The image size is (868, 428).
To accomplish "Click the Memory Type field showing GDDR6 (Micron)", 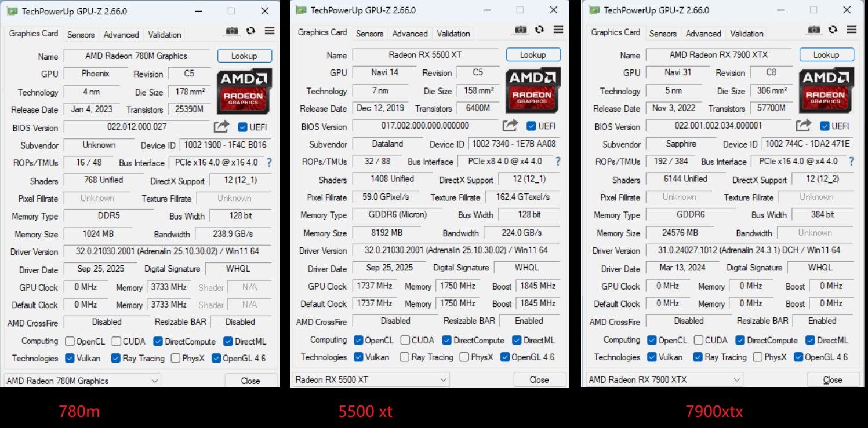I will tap(398, 215).
